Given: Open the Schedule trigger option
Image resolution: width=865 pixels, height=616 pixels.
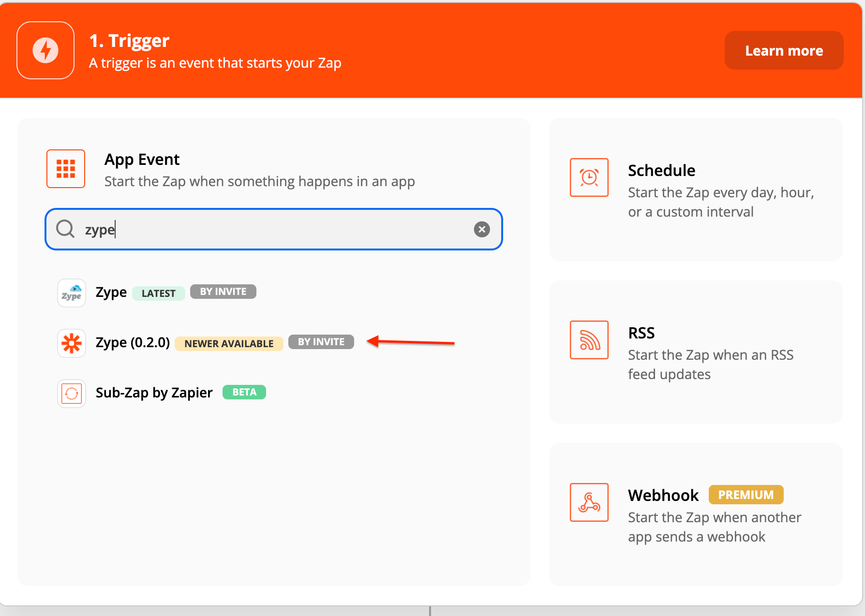Looking at the screenshot, I should pos(696,190).
